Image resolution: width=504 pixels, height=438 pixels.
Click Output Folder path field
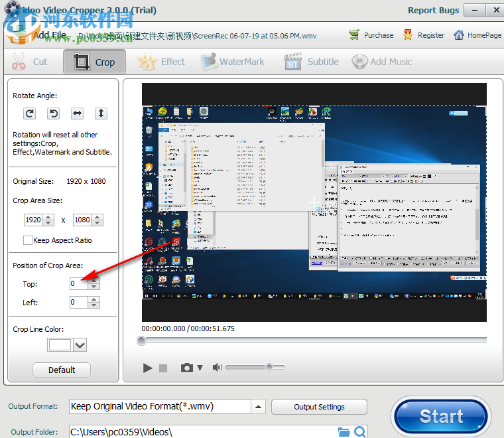pyautogui.click(x=202, y=432)
